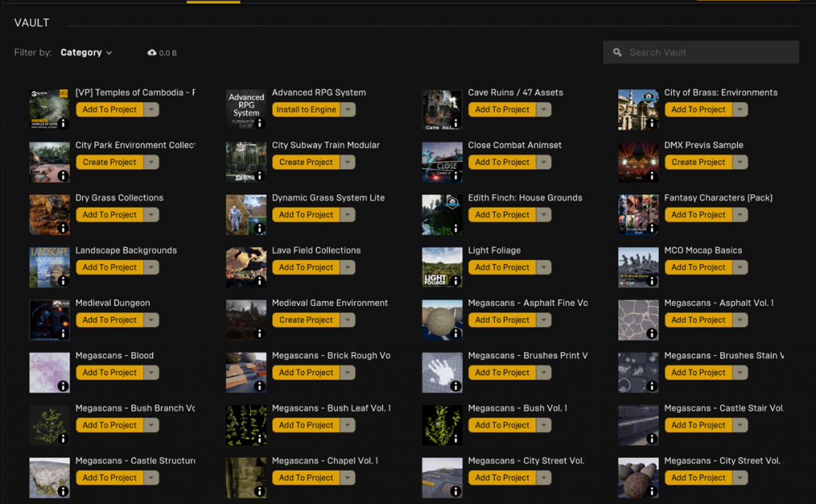Image resolution: width=816 pixels, height=504 pixels.
Task: Show info for Light Foliage thumbnail
Action: [455, 281]
